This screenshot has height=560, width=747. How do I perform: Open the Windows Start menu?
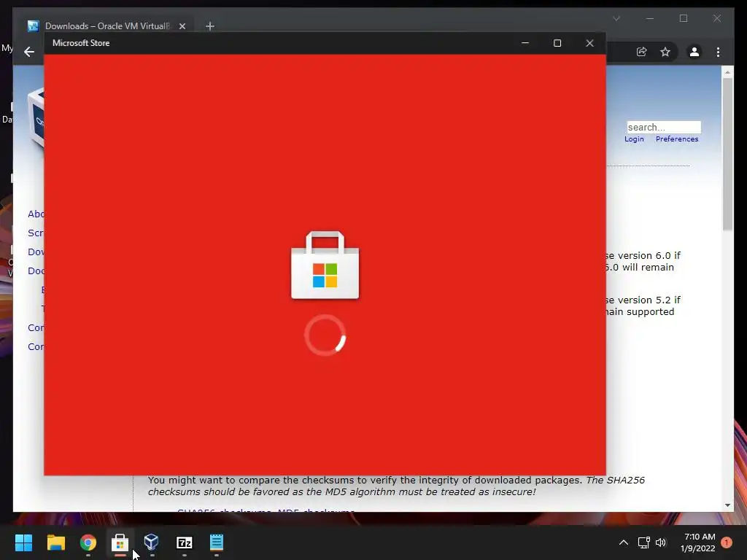coord(23,542)
